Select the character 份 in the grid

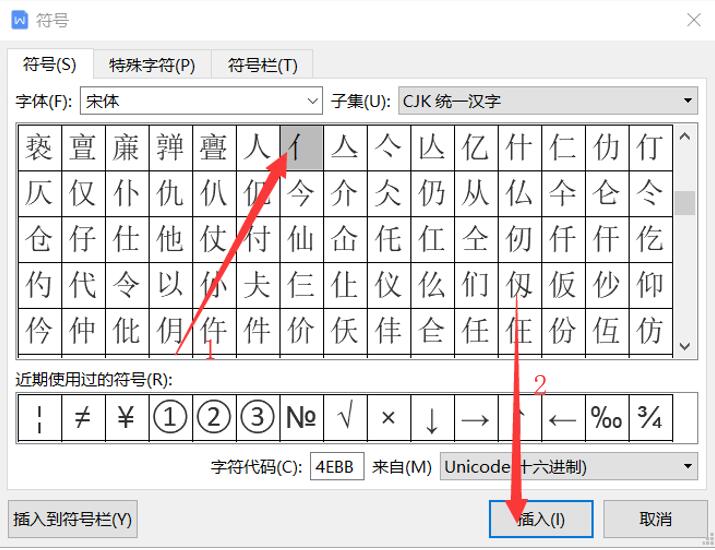coord(563,331)
